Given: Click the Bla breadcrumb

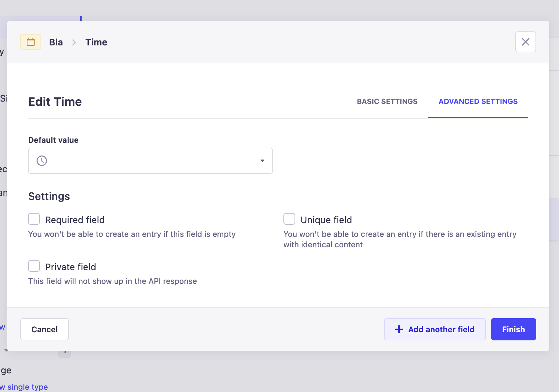Looking at the screenshot, I should 56,42.
